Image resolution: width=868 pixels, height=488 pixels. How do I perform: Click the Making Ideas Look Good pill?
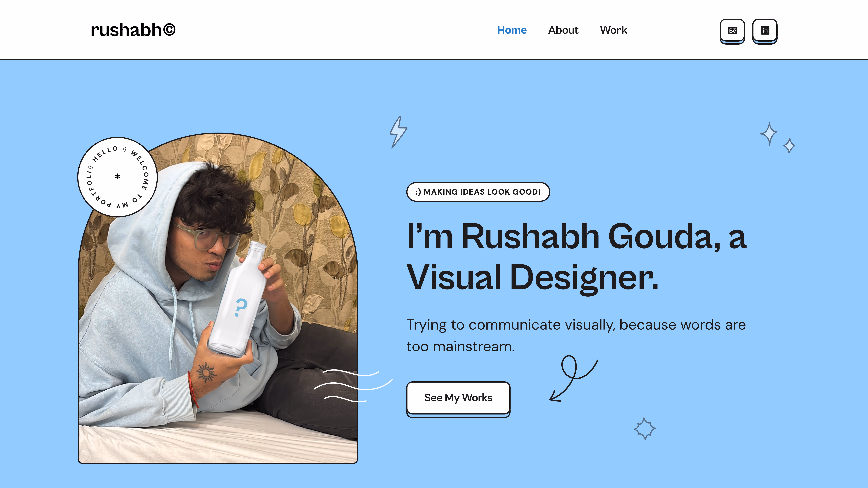pyautogui.click(x=478, y=192)
